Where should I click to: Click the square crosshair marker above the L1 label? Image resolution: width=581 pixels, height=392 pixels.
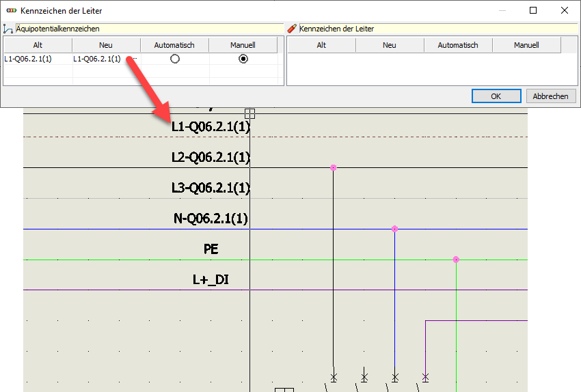pos(249,113)
